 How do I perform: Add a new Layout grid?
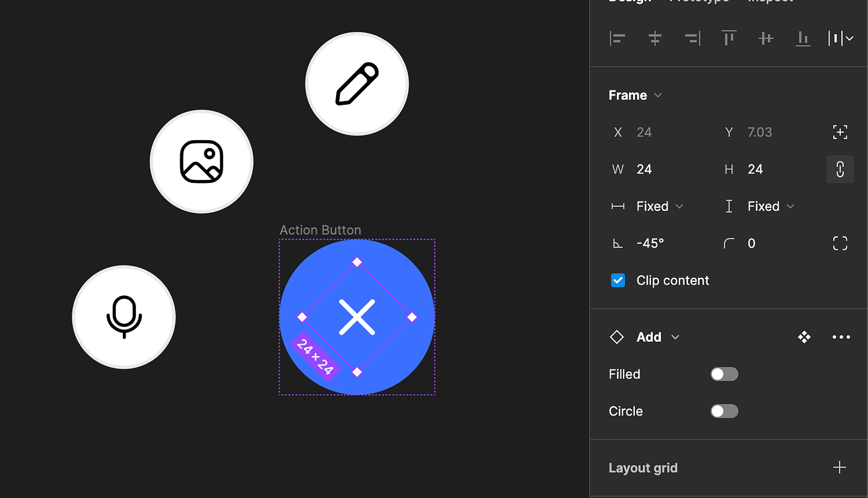[x=839, y=467]
